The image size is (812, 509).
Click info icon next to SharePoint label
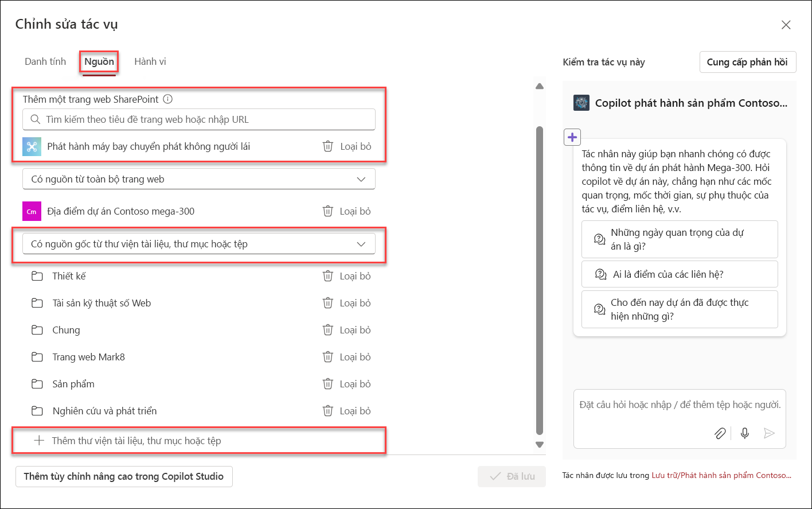167,99
